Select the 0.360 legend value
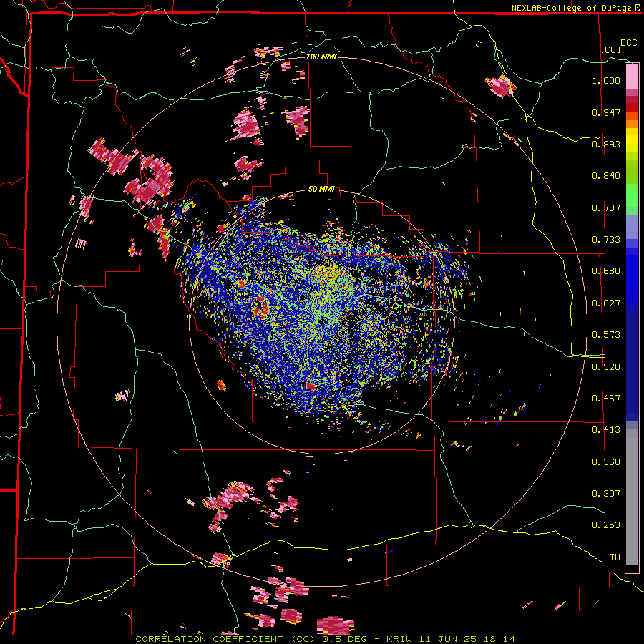 click(x=606, y=462)
